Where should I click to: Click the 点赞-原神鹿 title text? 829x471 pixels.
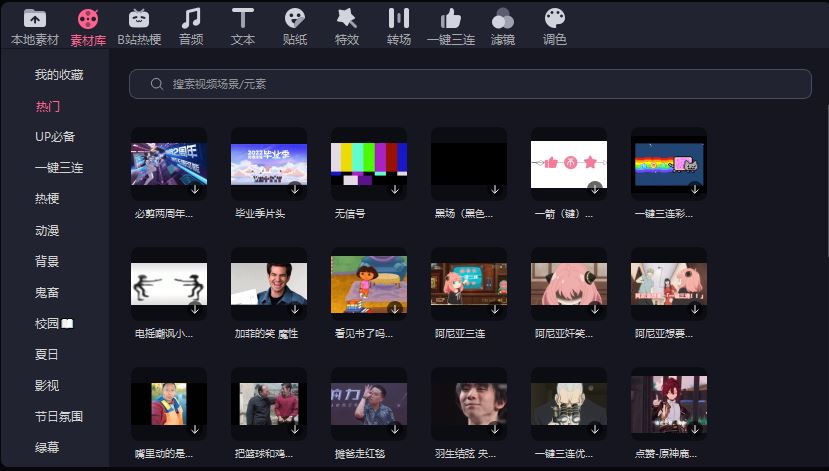click(666, 454)
